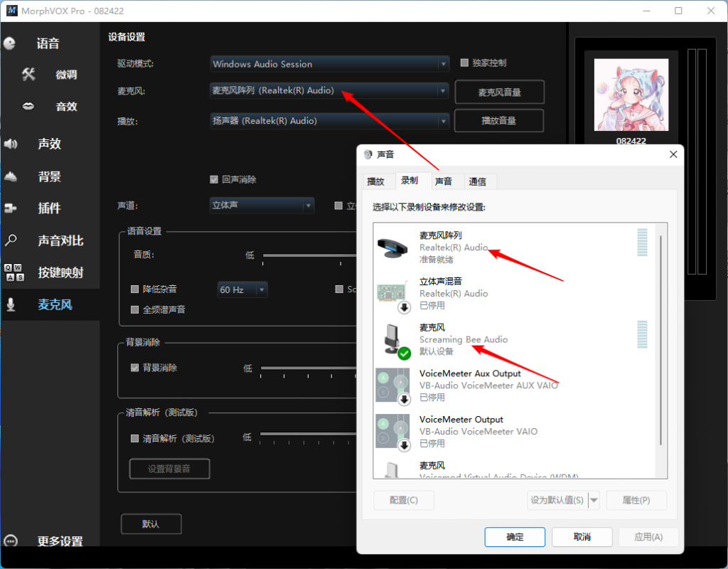Switch to the 播放 tab

pyautogui.click(x=375, y=181)
